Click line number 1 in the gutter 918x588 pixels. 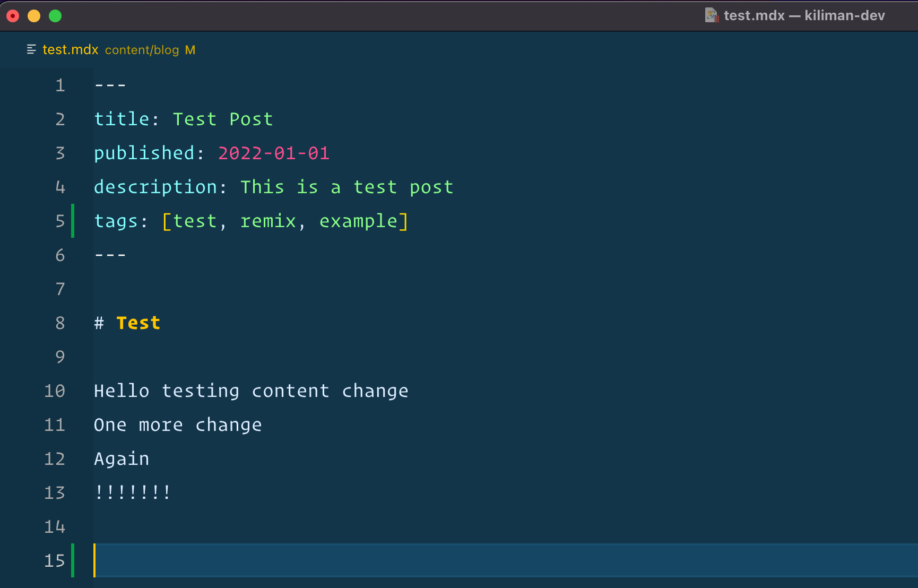pyautogui.click(x=60, y=85)
